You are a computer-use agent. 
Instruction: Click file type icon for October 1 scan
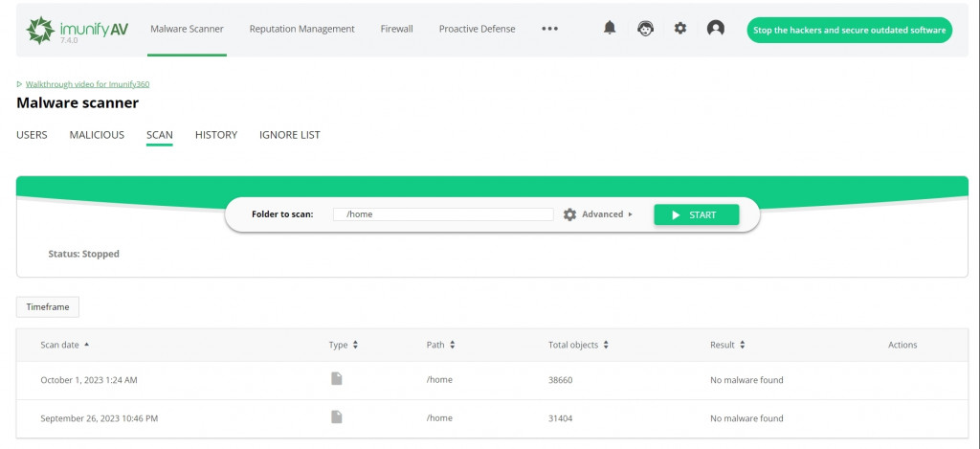pyautogui.click(x=336, y=378)
